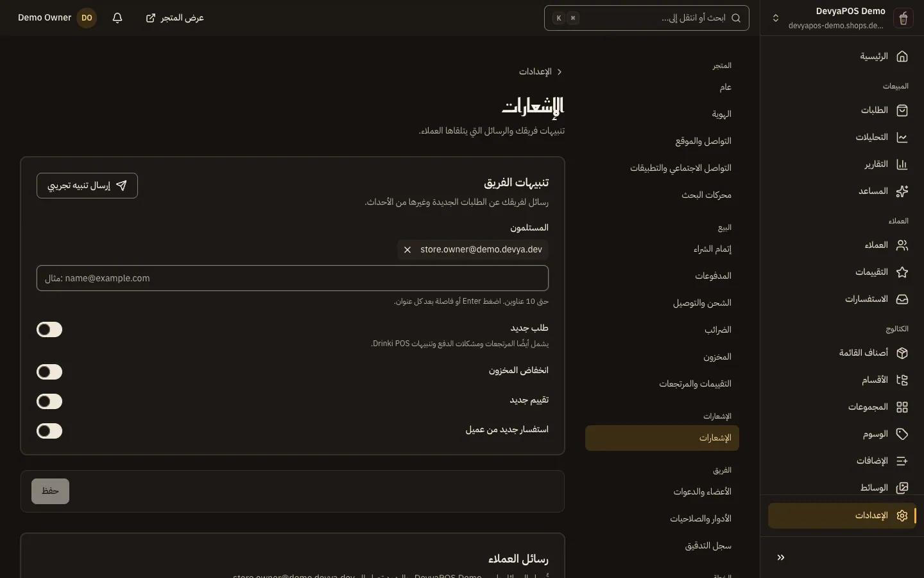Click the home icon beside الرئيسية
Viewport: 924px width, 578px height.
click(902, 57)
